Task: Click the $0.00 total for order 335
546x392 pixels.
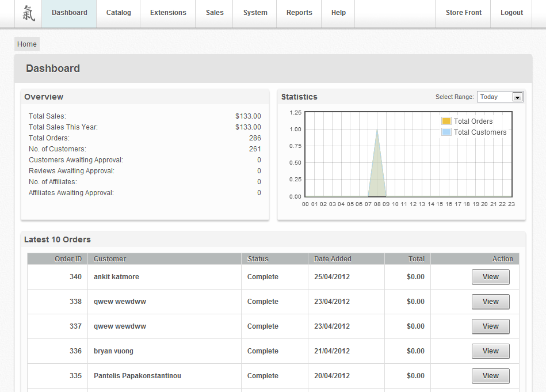Action: 415,376
